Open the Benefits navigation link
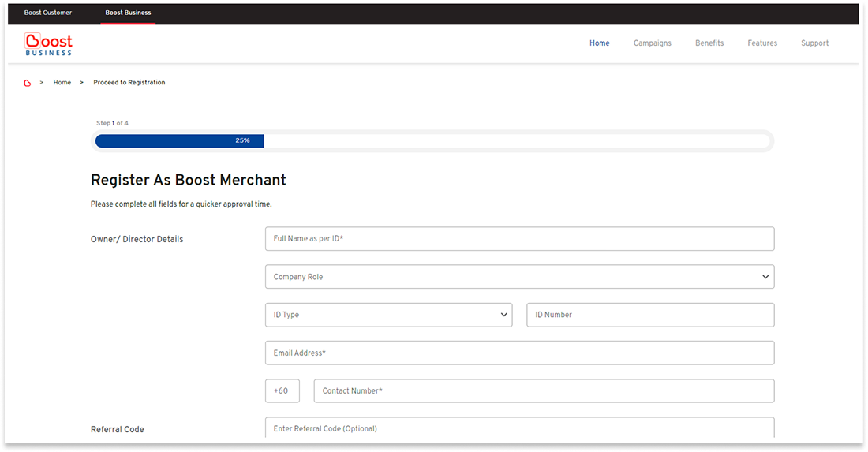This screenshot has height=452, width=868. [x=709, y=43]
